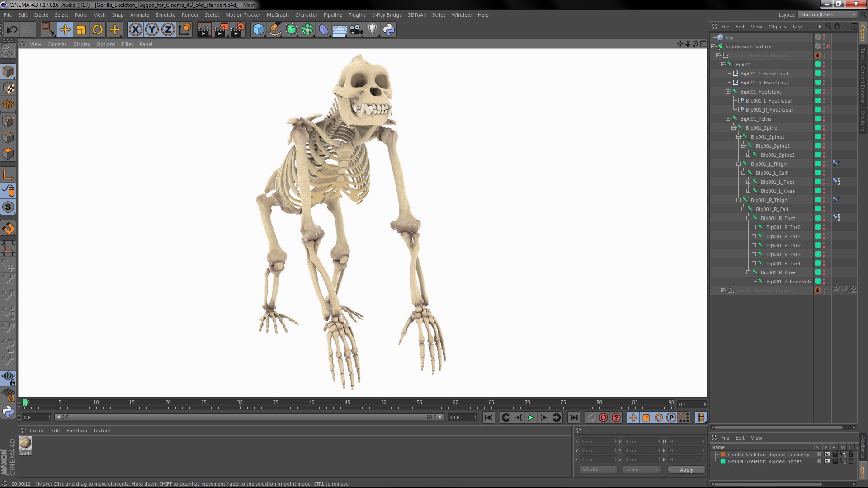
Task: Enable Points mode in left palette
Action: point(8,121)
